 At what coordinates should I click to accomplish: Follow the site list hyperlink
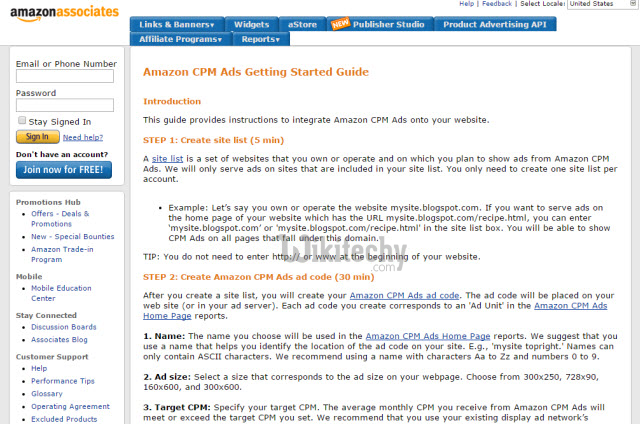click(166, 159)
